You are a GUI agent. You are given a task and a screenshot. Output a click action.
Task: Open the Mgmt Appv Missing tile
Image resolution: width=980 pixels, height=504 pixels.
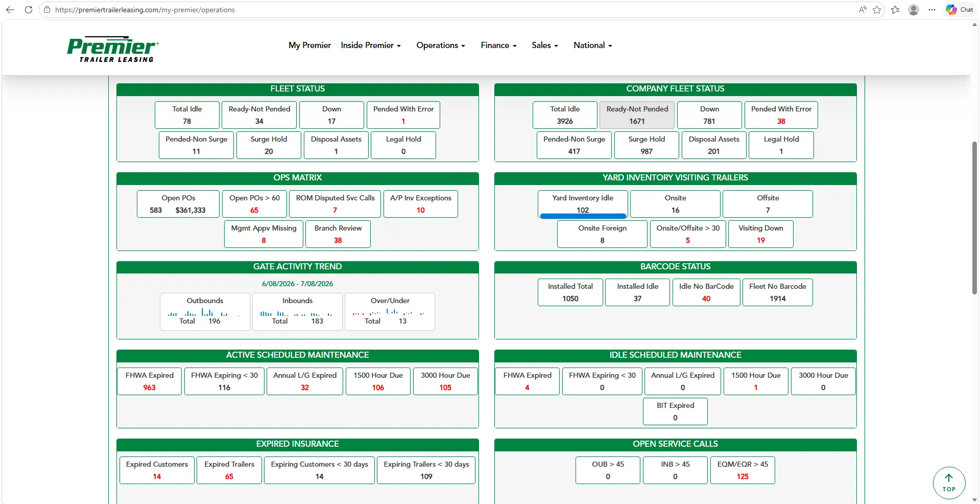tap(264, 234)
